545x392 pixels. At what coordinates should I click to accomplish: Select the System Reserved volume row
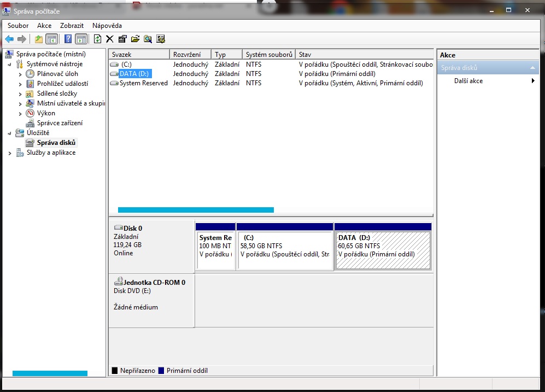(x=271, y=83)
